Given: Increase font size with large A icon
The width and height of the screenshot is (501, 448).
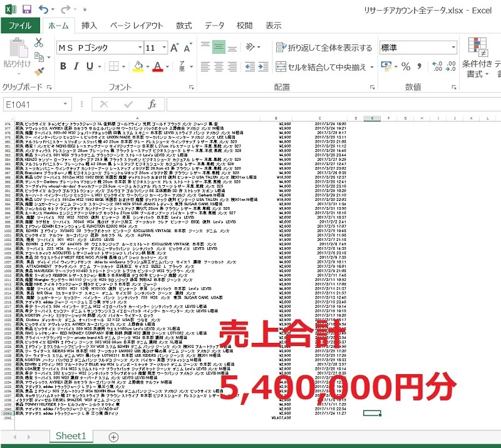Looking at the screenshot, I should tap(175, 48).
